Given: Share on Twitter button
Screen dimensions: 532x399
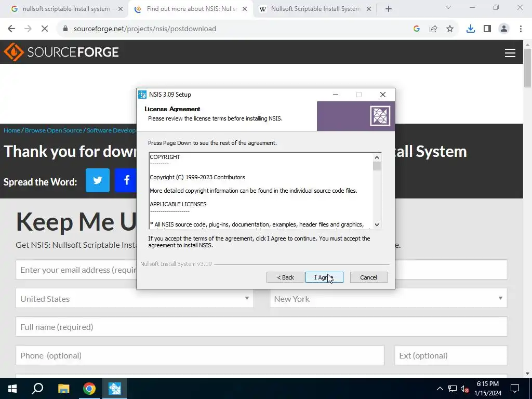Looking at the screenshot, I should [x=98, y=180].
